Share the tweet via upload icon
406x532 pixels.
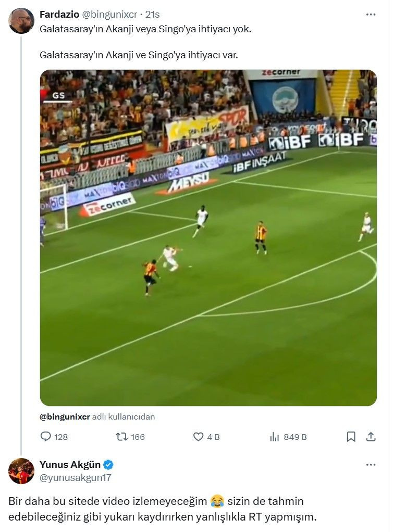(371, 437)
